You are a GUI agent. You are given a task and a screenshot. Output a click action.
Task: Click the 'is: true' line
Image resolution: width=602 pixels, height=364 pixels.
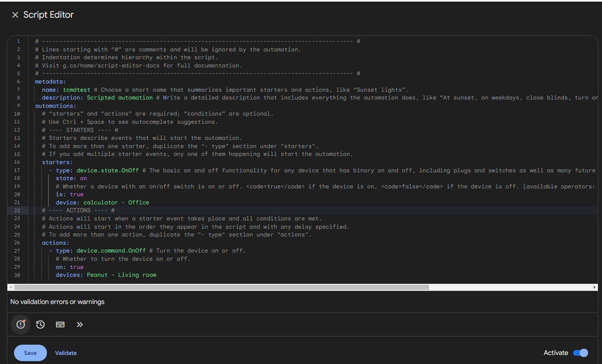[x=70, y=195]
